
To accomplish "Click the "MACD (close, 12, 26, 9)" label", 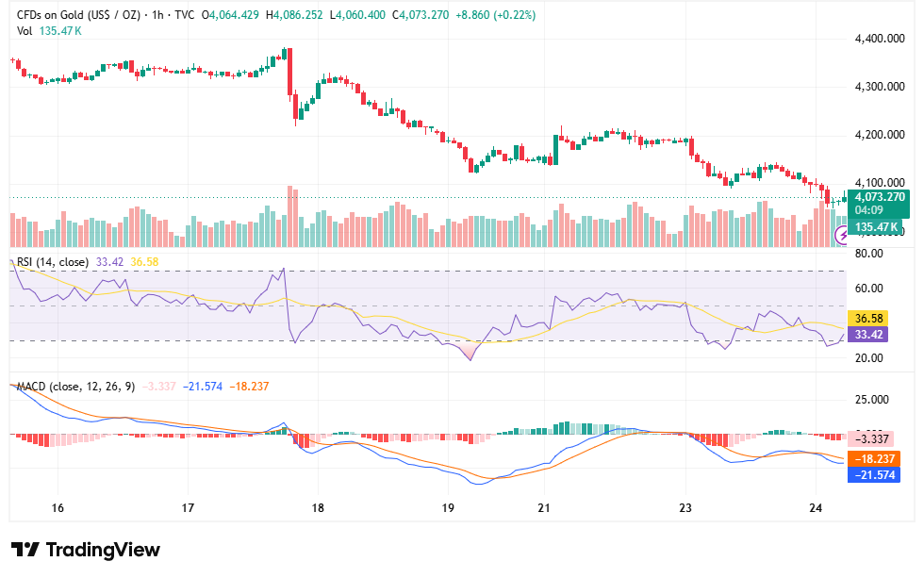I will [75, 387].
